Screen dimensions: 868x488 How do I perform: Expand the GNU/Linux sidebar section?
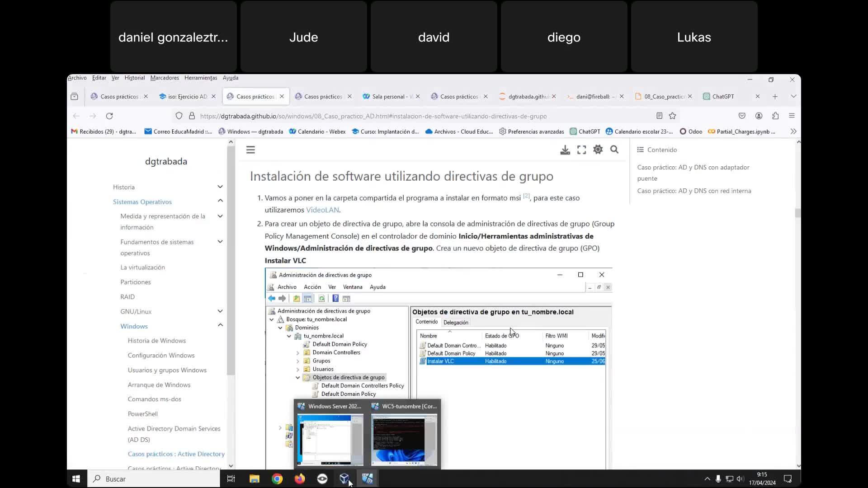(220, 311)
